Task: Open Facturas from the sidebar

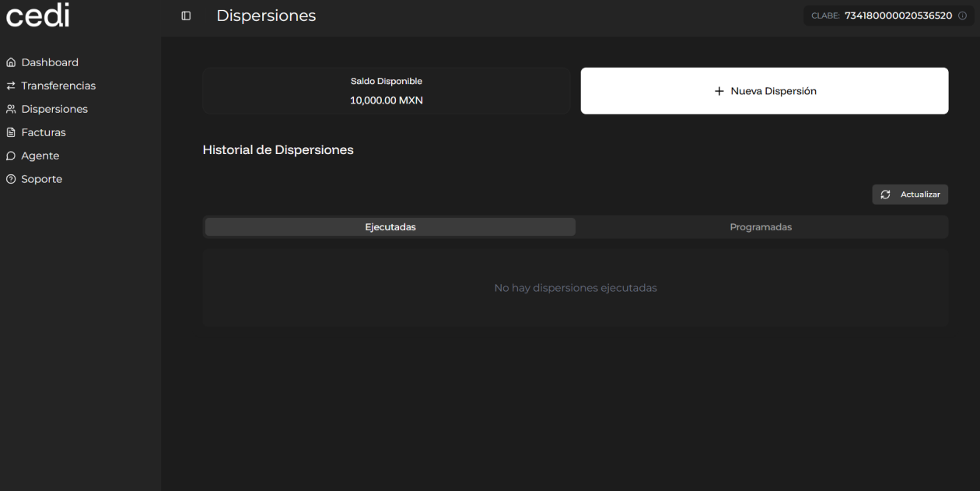Action: [x=44, y=132]
